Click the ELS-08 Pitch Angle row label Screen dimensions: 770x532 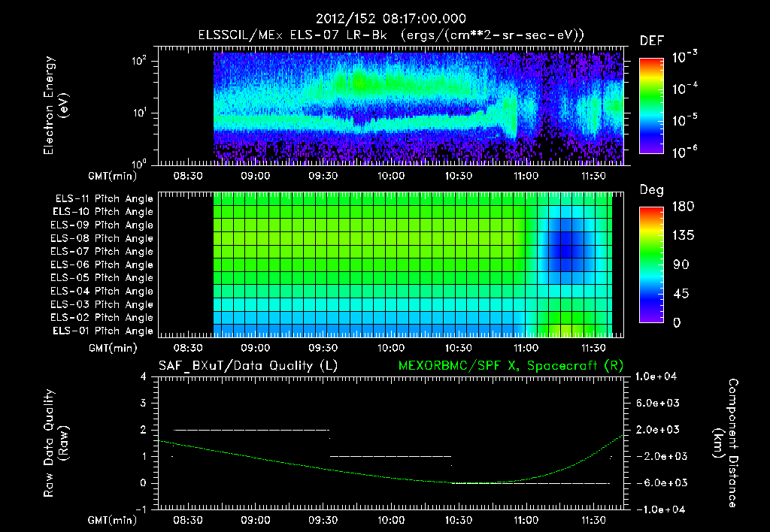[102, 238]
